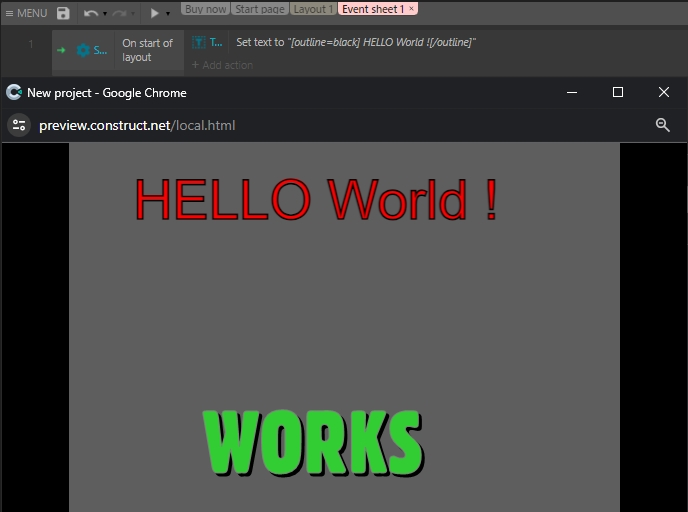The height and width of the screenshot is (512, 688).
Task: Select the On start of layout condition
Action: [x=148, y=50]
